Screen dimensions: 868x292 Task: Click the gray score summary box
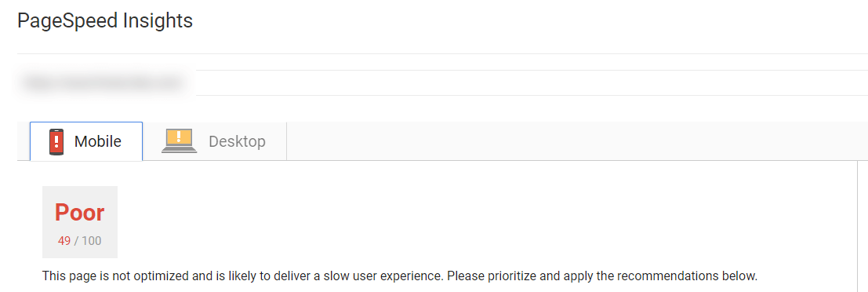pos(80,222)
